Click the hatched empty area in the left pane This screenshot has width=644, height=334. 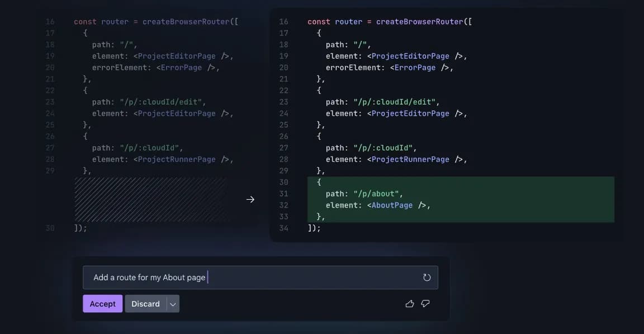(150, 199)
